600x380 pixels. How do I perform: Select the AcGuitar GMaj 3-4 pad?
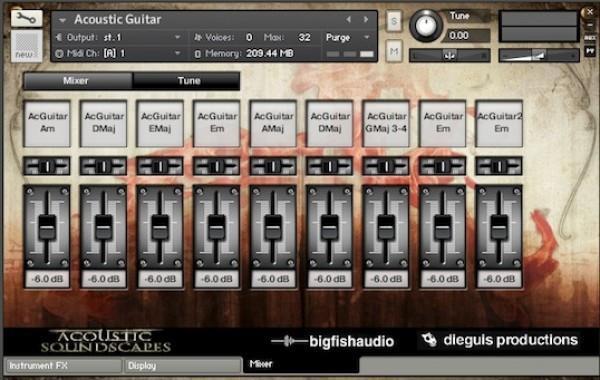(386, 123)
